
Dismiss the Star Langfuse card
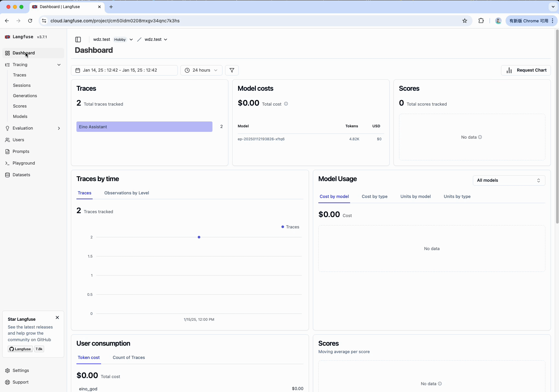(x=57, y=318)
